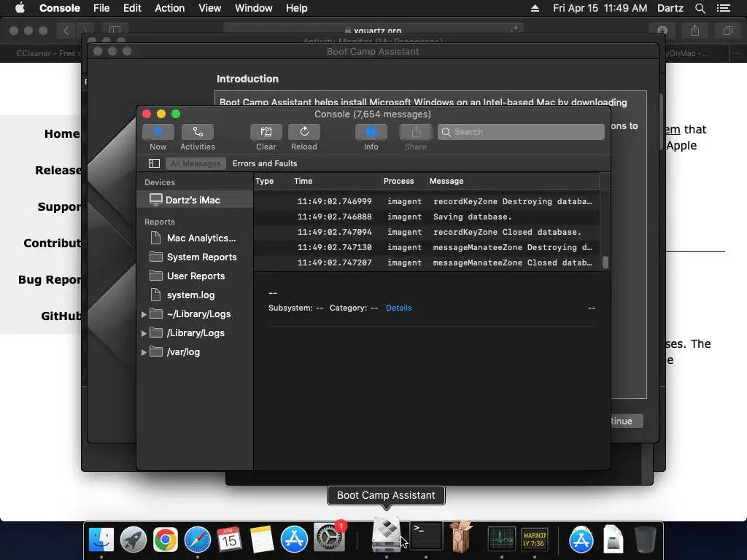
Task: Click Boot Camp Assistant Dock icon
Action: coord(387,535)
